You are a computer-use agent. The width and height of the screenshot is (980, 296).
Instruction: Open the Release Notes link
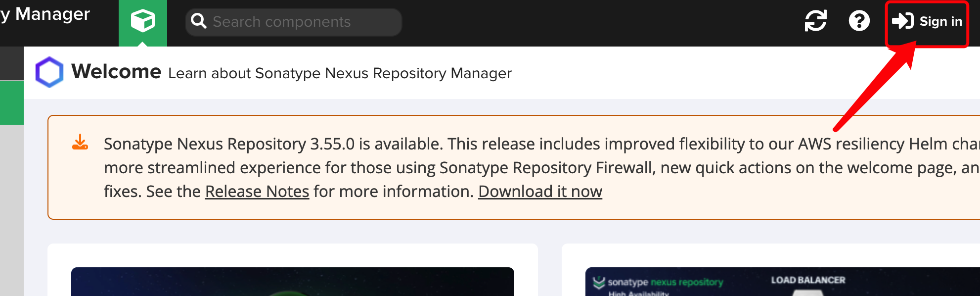[257, 192]
